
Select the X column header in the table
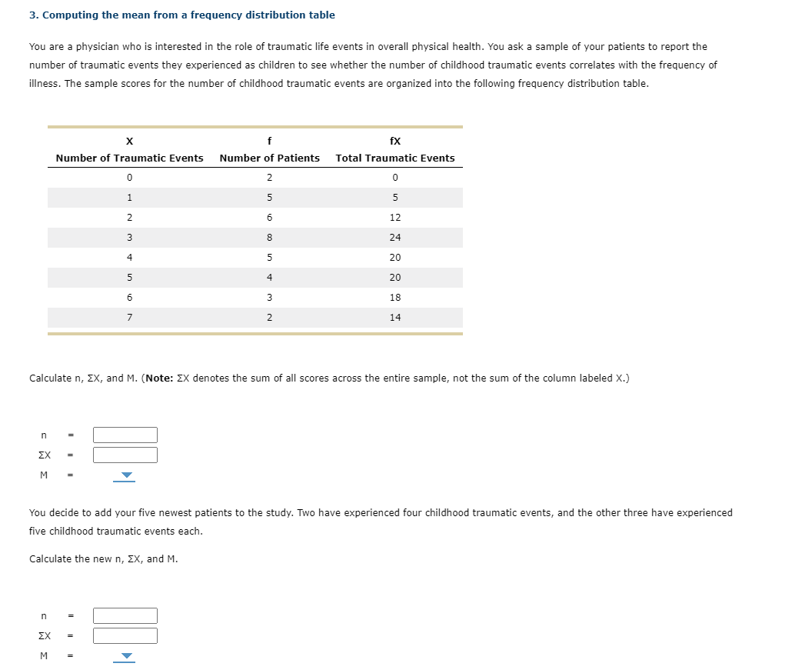pos(129,141)
